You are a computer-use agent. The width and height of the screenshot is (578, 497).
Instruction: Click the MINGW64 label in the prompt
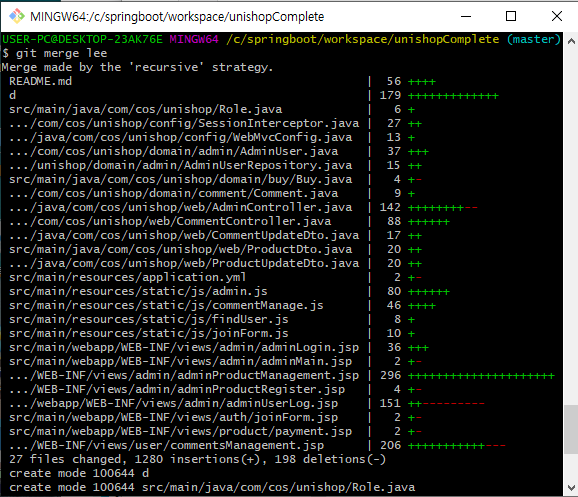[x=194, y=39]
